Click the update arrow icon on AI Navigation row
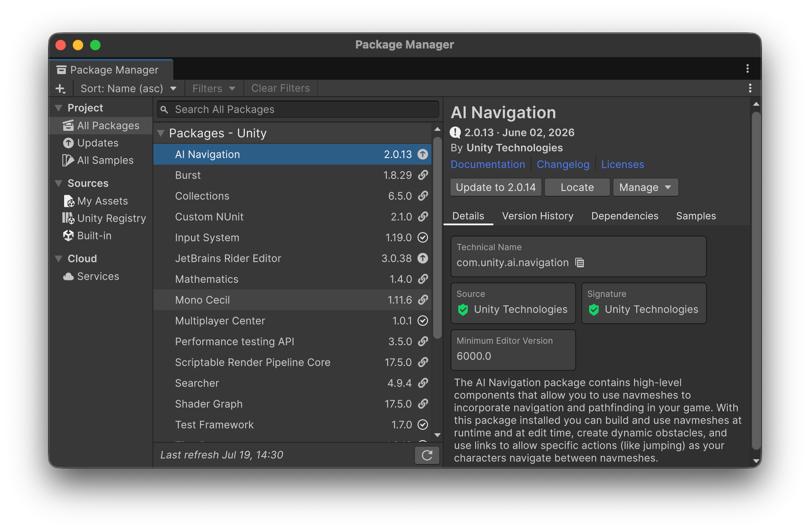The image size is (810, 532). [423, 154]
